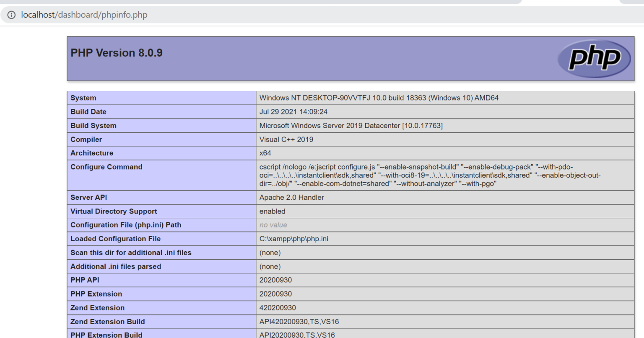
Task: Click the PHP Version 8.0.9 heading
Action: click(x=117, y=53)
